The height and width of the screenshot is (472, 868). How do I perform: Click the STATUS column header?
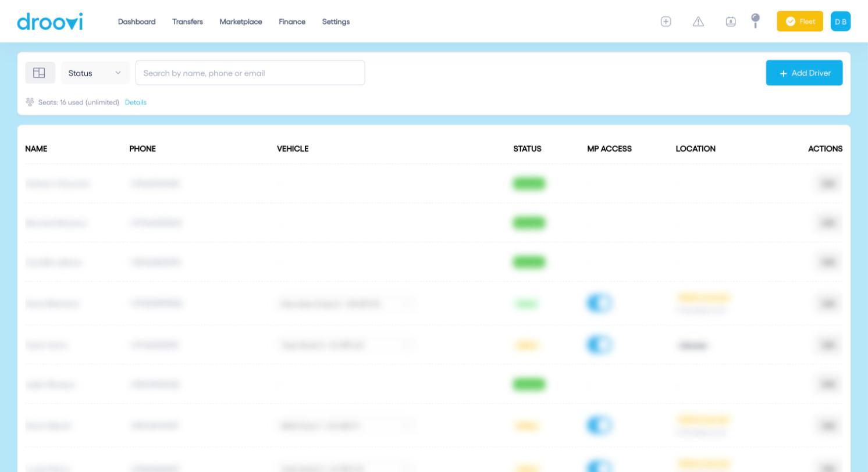[527, 149]
